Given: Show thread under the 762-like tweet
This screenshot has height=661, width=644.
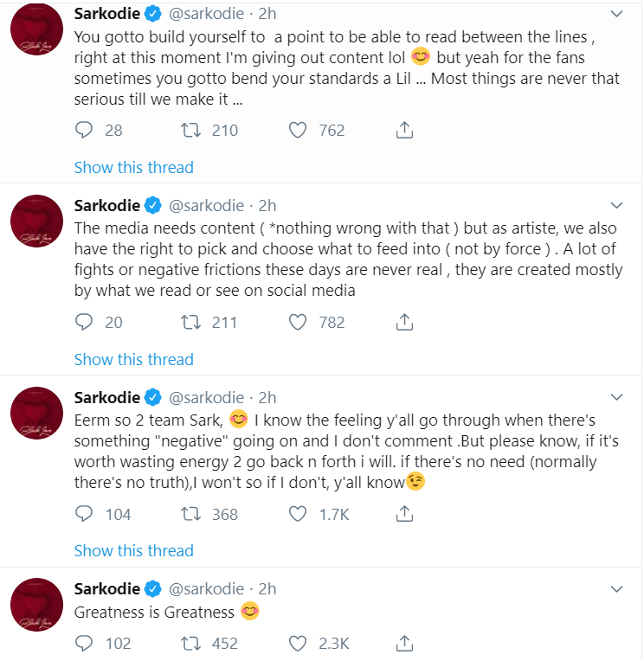Looking at the screenshot, I should coord(133,167).
